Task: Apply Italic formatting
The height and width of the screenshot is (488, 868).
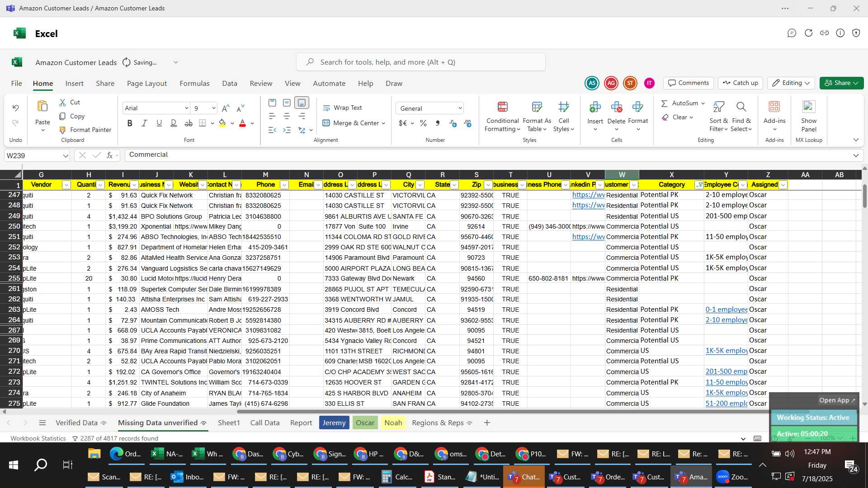Action: (144, 123)
